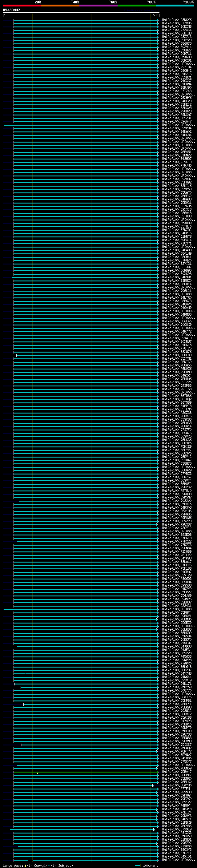Viewport: 197px width, 868px height.
Task: Click the alignment bar of UniRef100_A8NCY6
Action: click(86, 20)
